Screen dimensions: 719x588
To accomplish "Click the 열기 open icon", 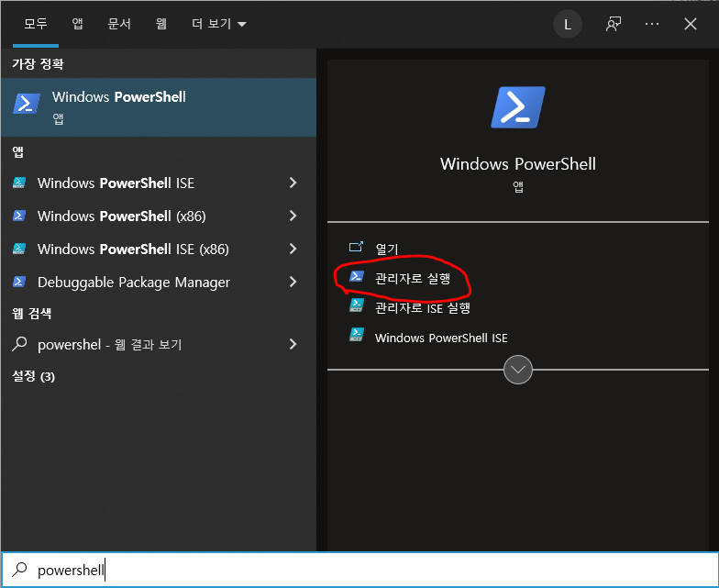I will (356, 248).
